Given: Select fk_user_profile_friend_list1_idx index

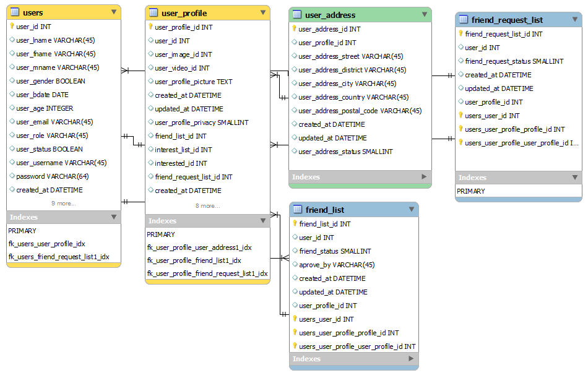Looking at the screenshot, I should (x=194, y=260).
